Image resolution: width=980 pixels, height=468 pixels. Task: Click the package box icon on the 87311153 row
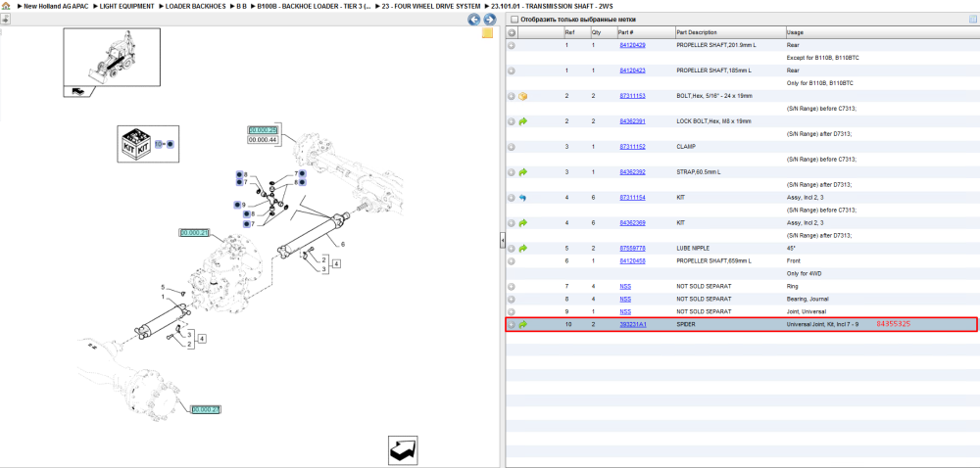pos(523,96)
